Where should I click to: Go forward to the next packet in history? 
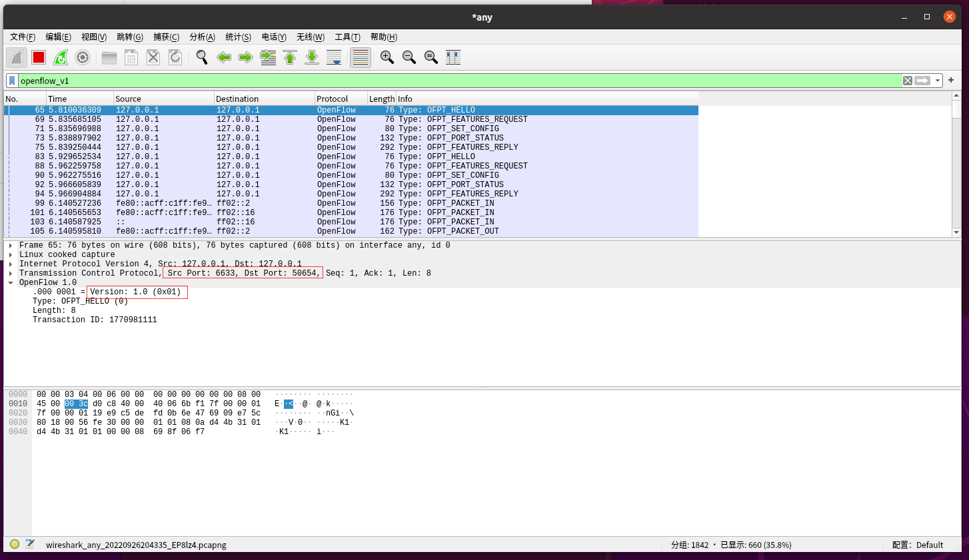point(246,57)
